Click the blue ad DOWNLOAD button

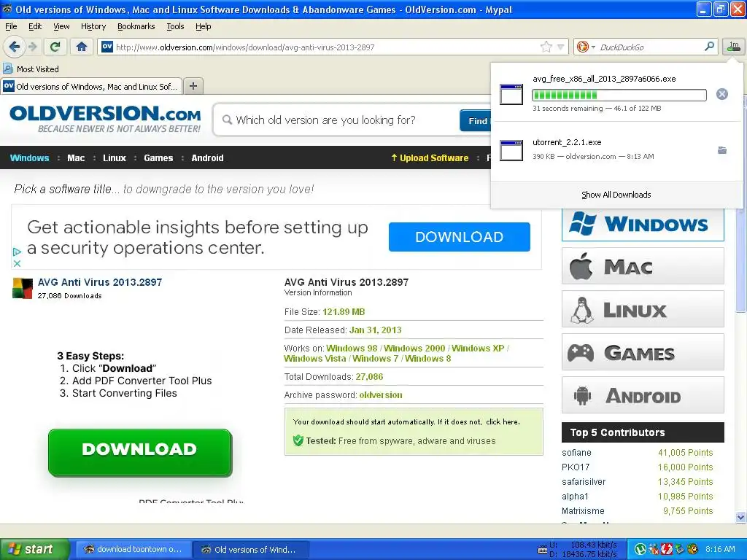pos(460,237)
